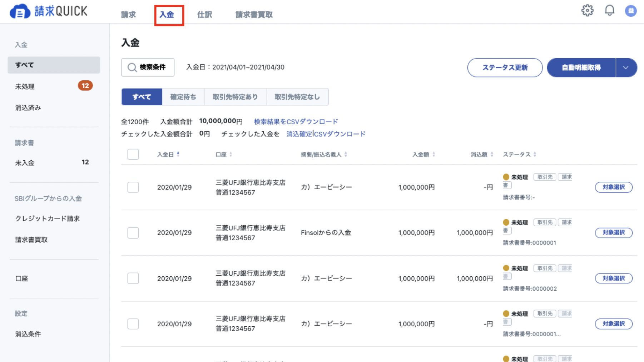The height and width of the screenshot is (362, 644).
Task: Click the text 請求書番号:0000001
Action: 529,243
